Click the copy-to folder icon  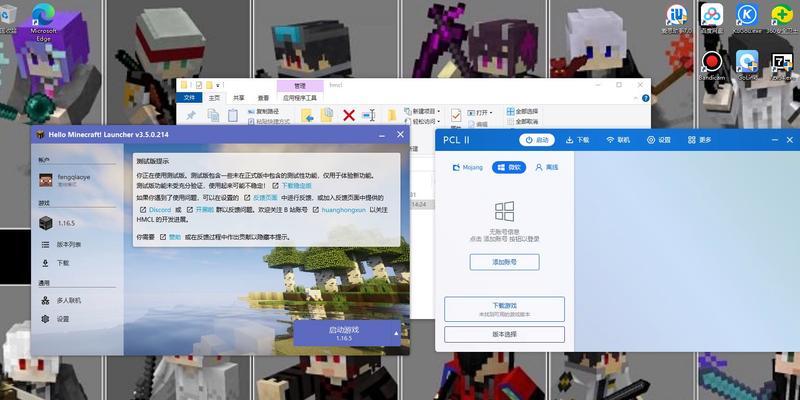[327, 115]
